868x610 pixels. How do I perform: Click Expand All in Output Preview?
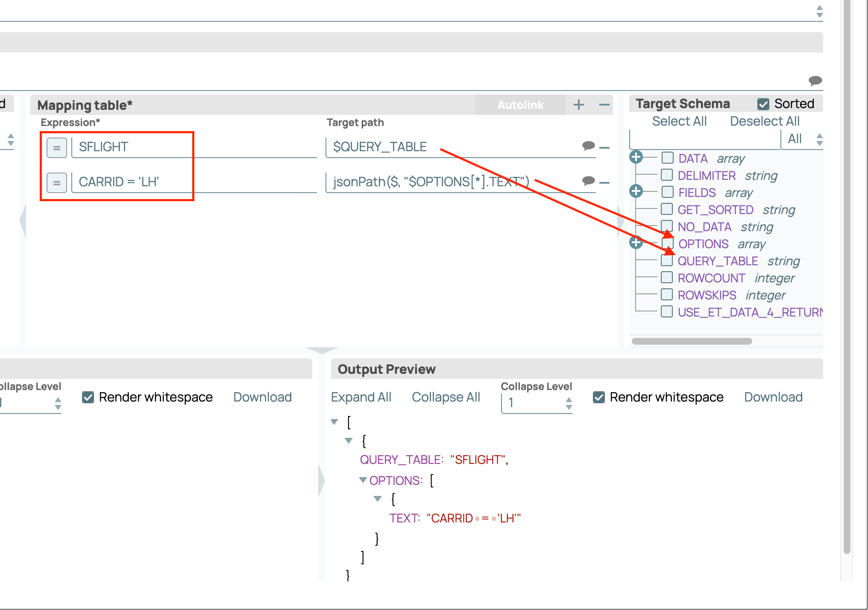pos(361,397)
